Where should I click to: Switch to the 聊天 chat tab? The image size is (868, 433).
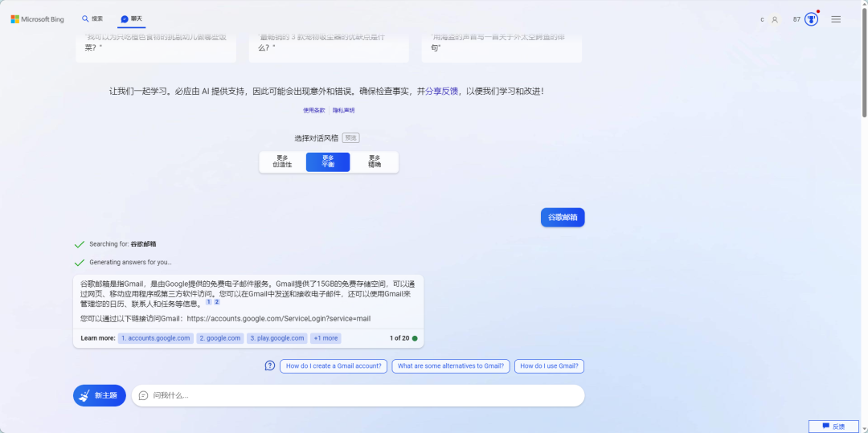point(132,18)
